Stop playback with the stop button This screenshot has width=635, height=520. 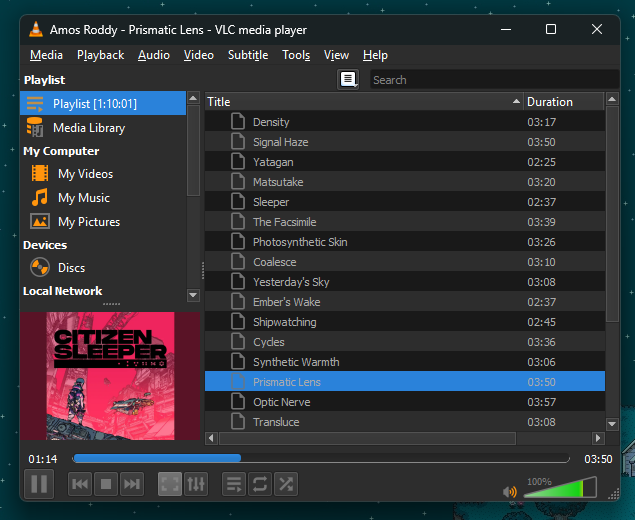(x=106, y=484)
